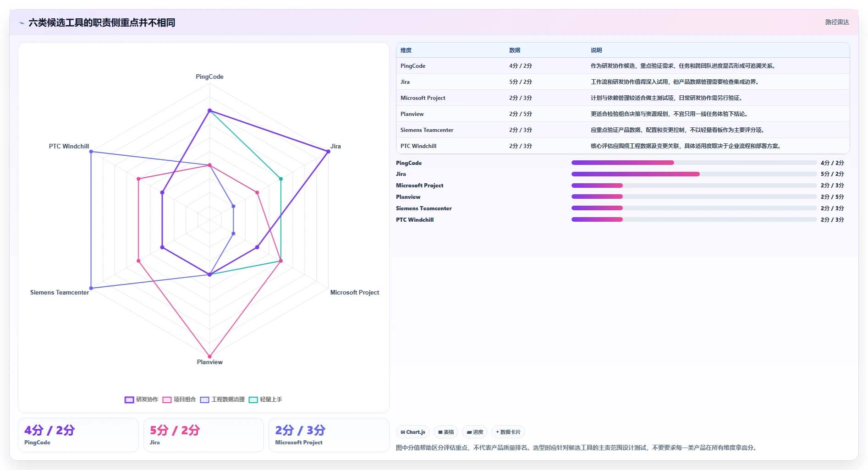The width and height of the screenshot is (868, 470).
Task: Click the Chart.js tag
Action: [x=413, y=432]
